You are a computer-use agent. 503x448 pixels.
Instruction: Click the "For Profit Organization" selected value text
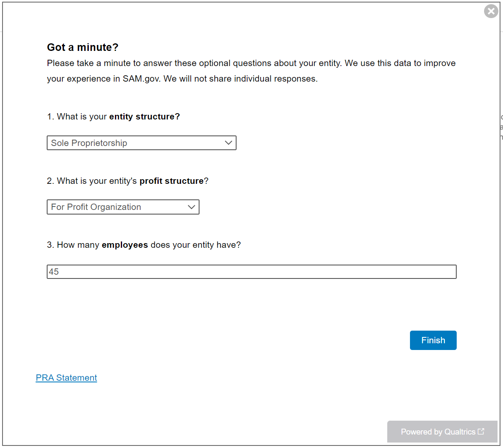click(96, 207)
